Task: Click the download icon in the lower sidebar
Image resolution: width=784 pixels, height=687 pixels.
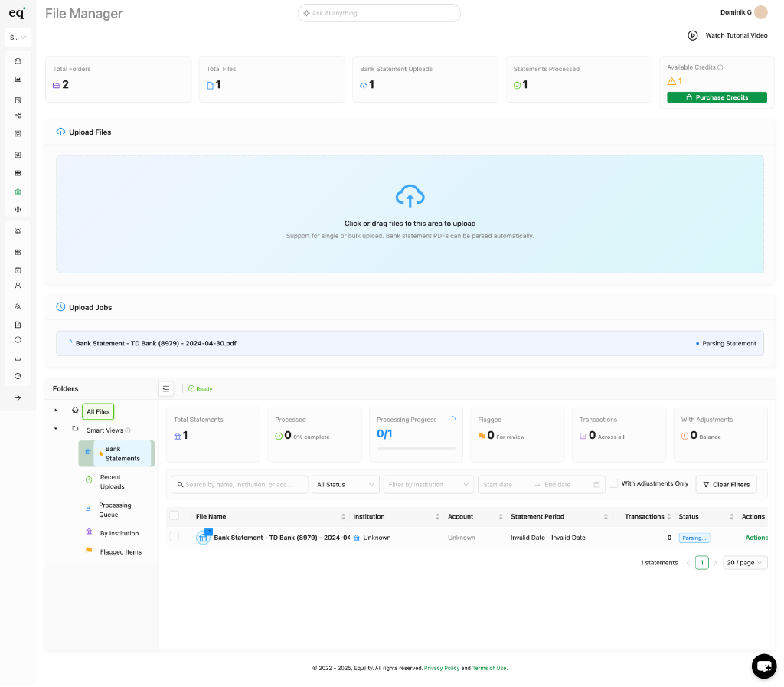Action: [x=18, y=358]
